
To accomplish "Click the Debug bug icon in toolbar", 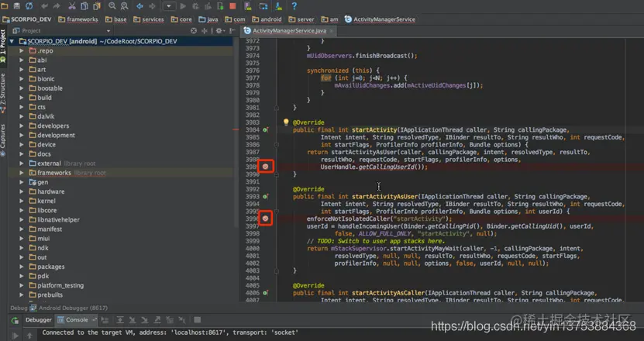I will [x=195, y=5].
